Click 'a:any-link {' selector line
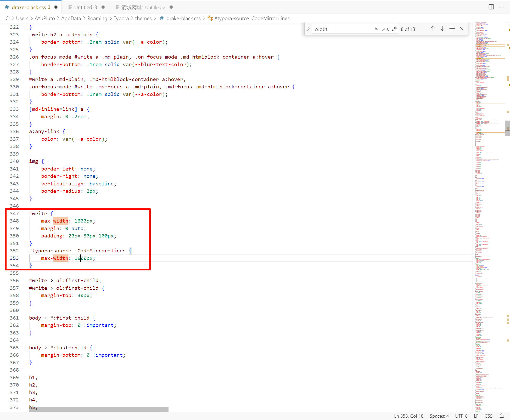 [x=47, y=132]
